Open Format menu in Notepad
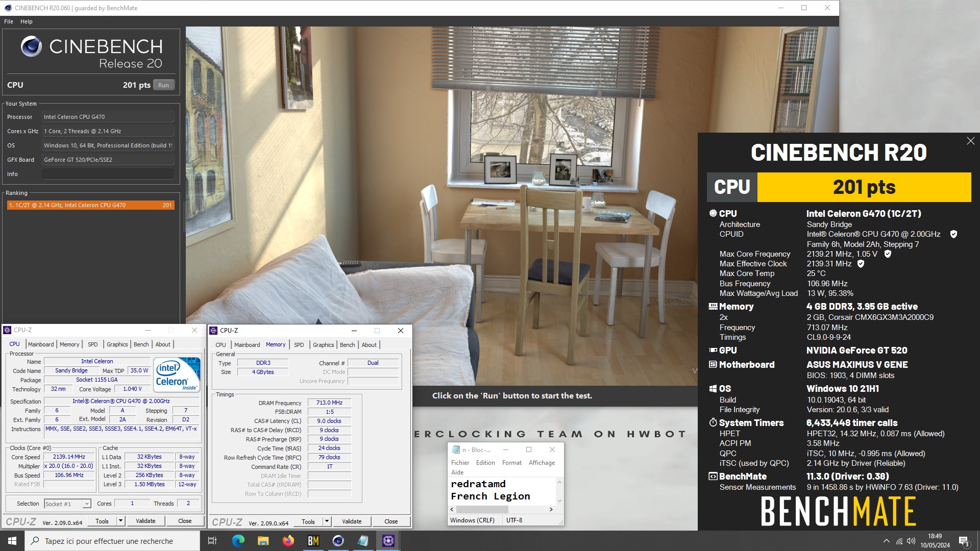Image resolution: width=980 pixels, height=551 pixels. (x=512, y=463)
